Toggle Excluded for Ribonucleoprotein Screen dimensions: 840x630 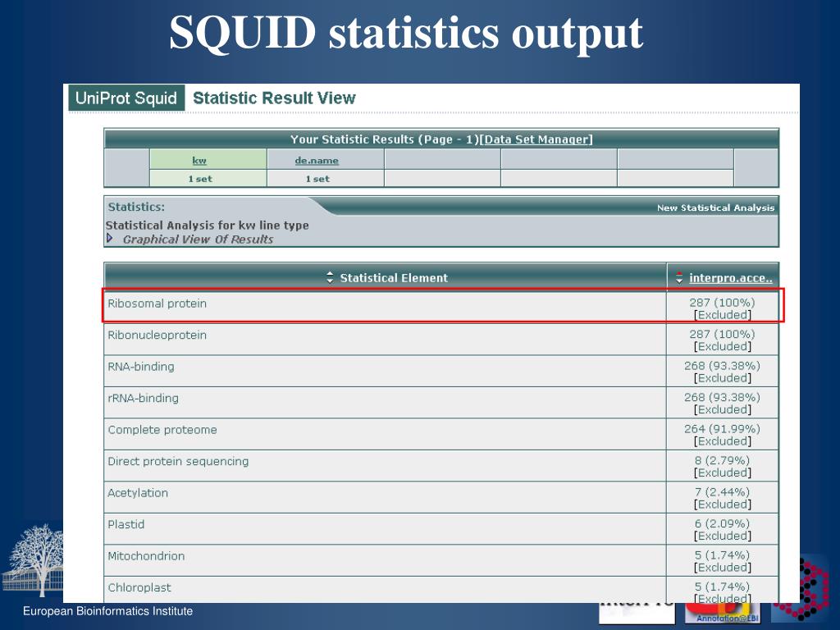tap(723, 347)
